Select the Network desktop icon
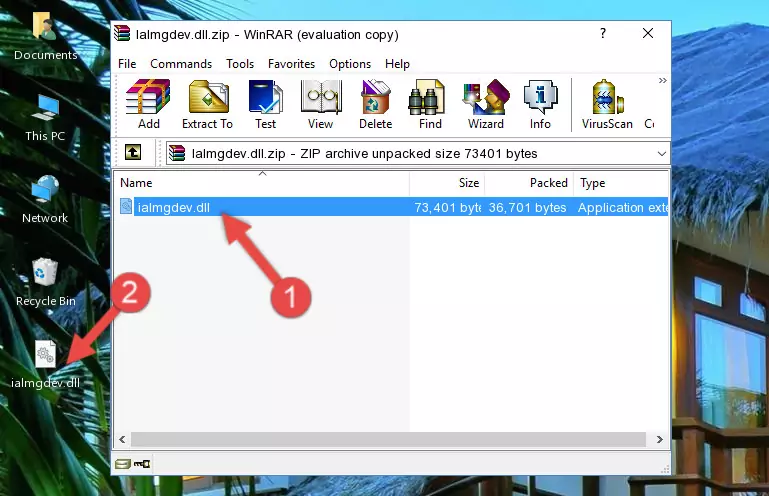Screen dimensions: 769x496 (x=45, y=200)
